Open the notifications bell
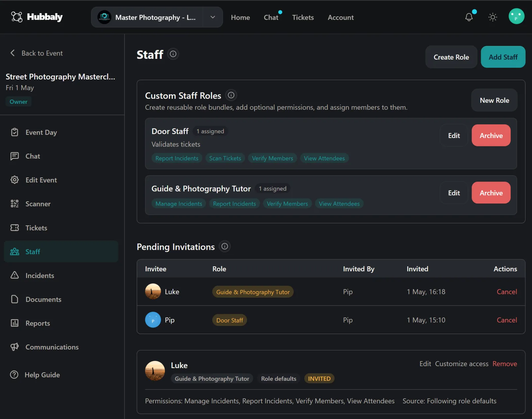Screen dimensions: 532x419 coord(469,17)
